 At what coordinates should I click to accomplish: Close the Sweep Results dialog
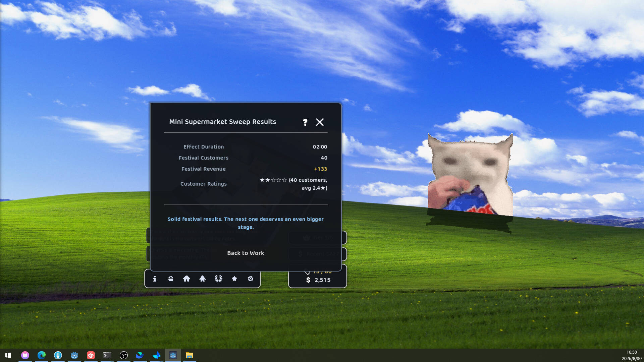(320, 122)
